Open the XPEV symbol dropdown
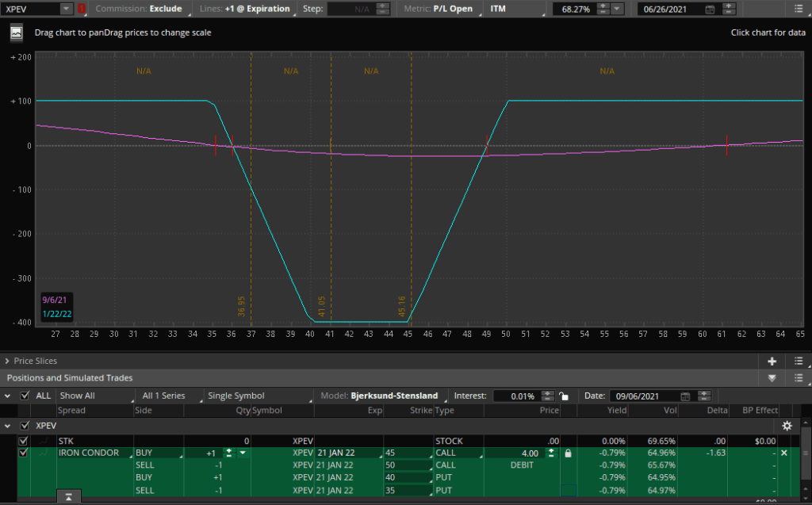This screenshot has height=505, width=812. tap(66, 9)
